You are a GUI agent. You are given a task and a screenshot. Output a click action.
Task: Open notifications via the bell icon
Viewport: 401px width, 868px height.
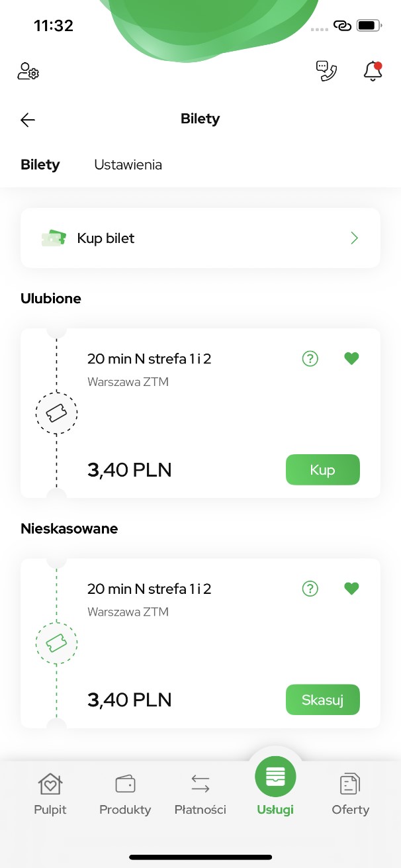coord(373,71)
